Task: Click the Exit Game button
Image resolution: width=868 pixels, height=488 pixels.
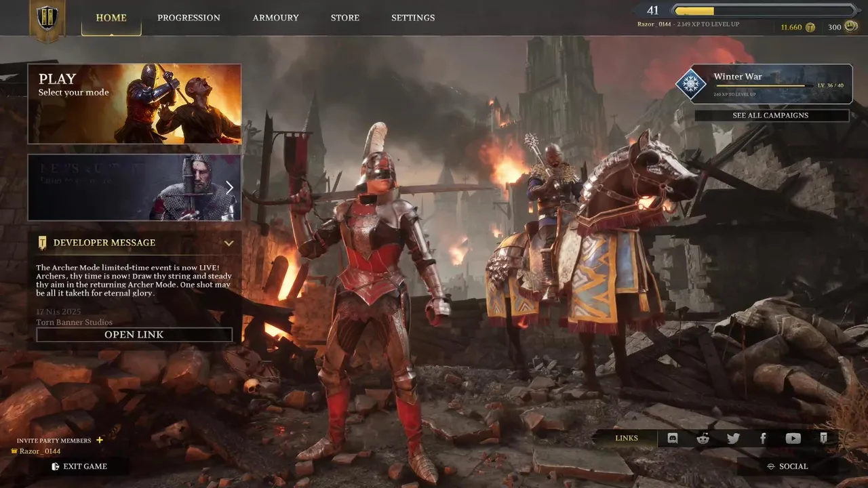Action: point(79,466)
